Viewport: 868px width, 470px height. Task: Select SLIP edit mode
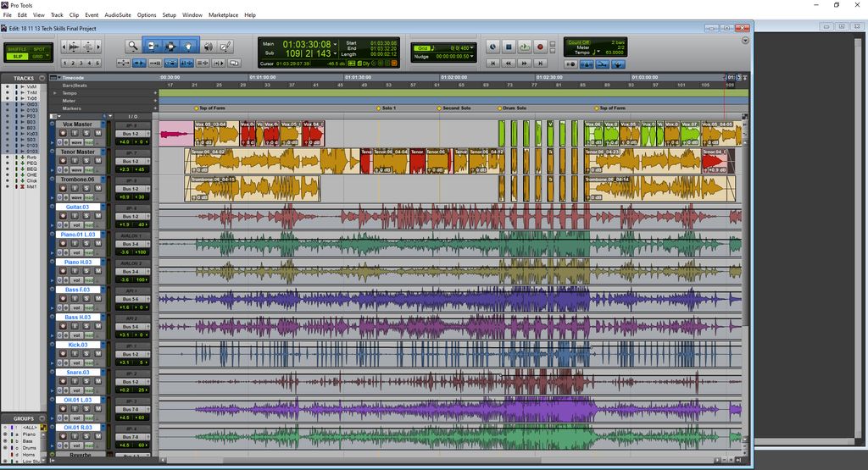17,57
